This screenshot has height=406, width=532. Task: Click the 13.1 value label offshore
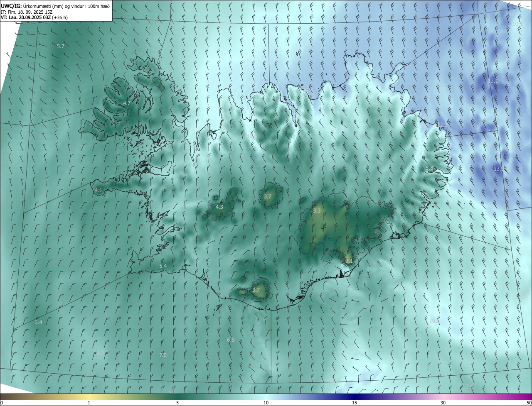(493, 81)
